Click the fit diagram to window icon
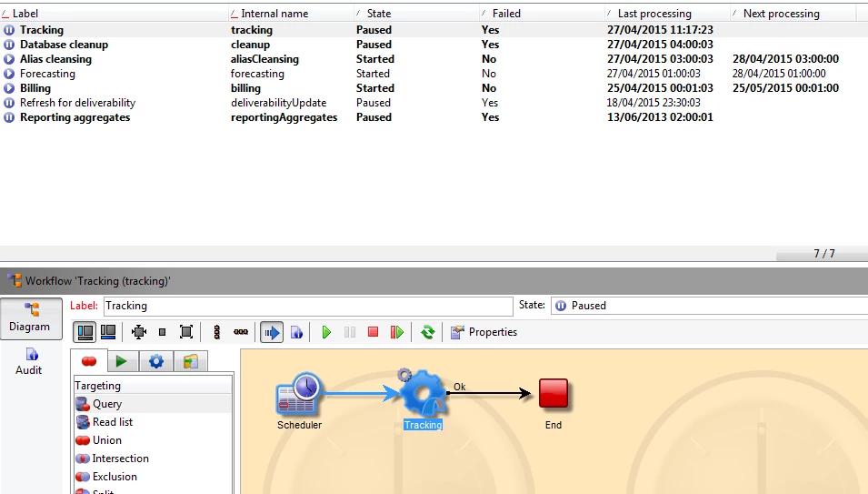Image resolution: width=868 pixels, height=494 pixels. pos(186,332)
